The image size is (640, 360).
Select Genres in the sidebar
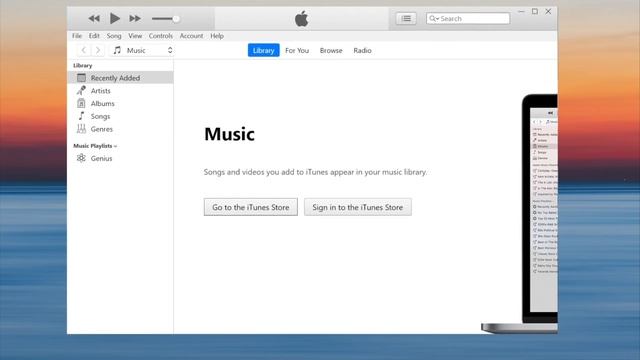pyautogui.click(x=120, y=129)
